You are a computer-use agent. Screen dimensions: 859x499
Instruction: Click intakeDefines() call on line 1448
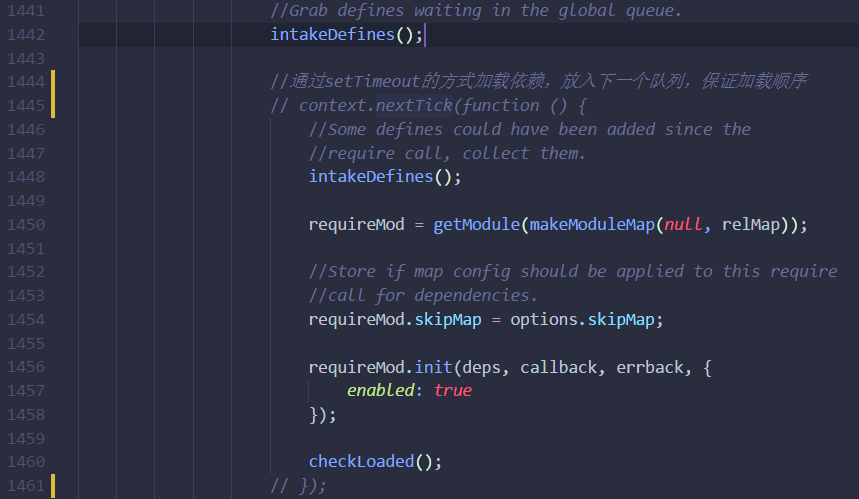pyautogui.click(x=385, y=177)
